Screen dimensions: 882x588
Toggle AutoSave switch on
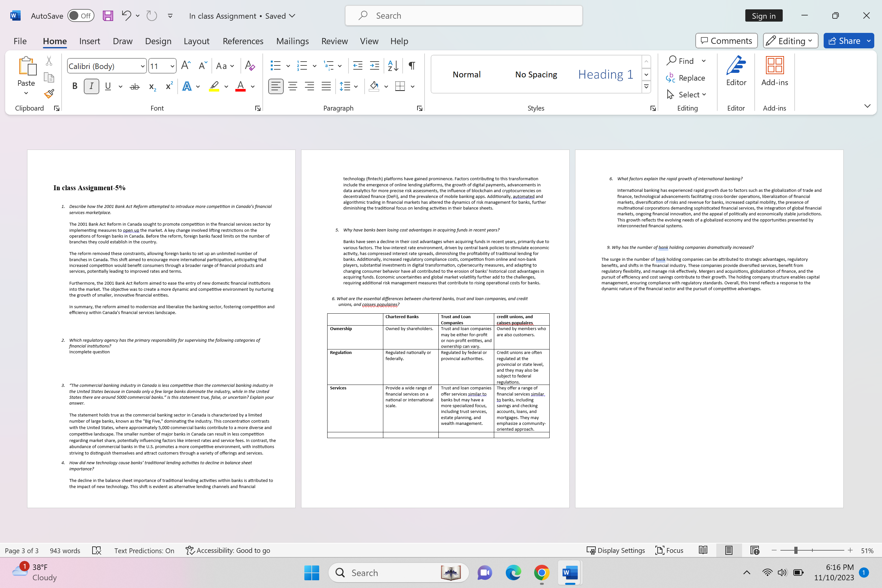click(x=81, y=16)
